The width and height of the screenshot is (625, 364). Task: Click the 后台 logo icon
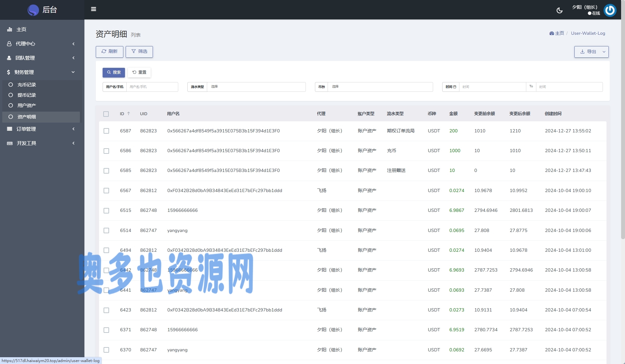(33, 10)
